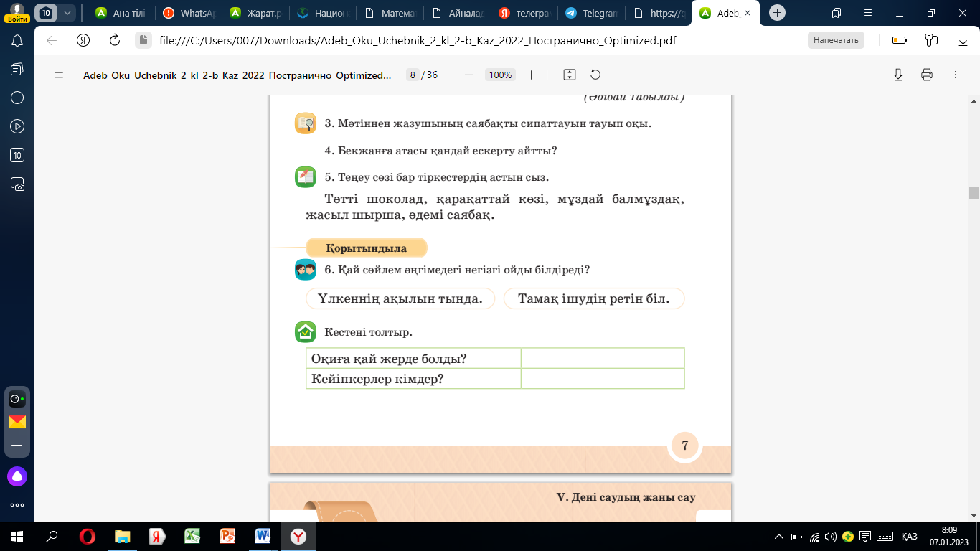Click the browser back arrow

(52, 40)
